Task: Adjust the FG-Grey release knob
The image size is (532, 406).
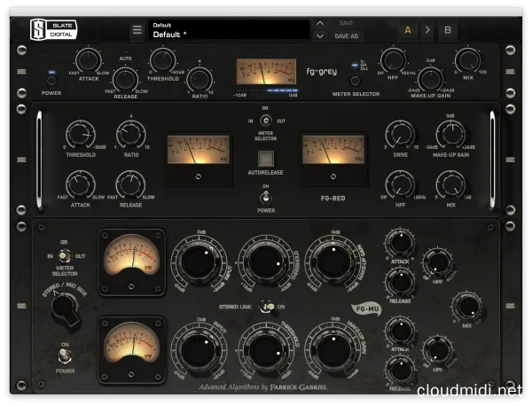Action: (x=125, y=80)
